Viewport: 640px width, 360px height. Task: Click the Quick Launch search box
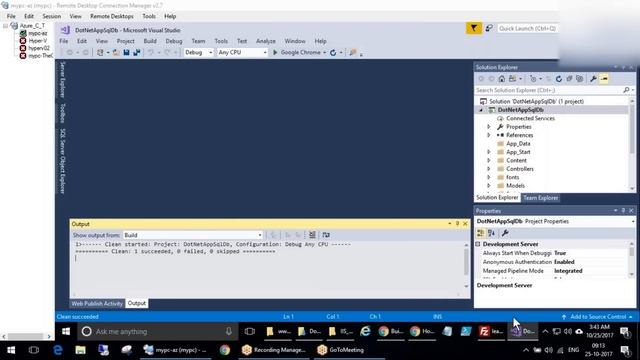tap(527, 29)
